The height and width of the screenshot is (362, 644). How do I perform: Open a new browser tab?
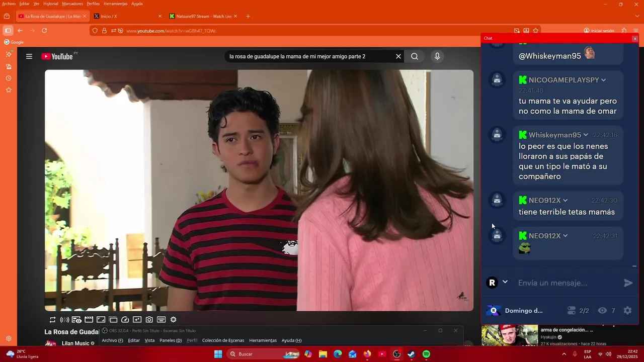248,16
